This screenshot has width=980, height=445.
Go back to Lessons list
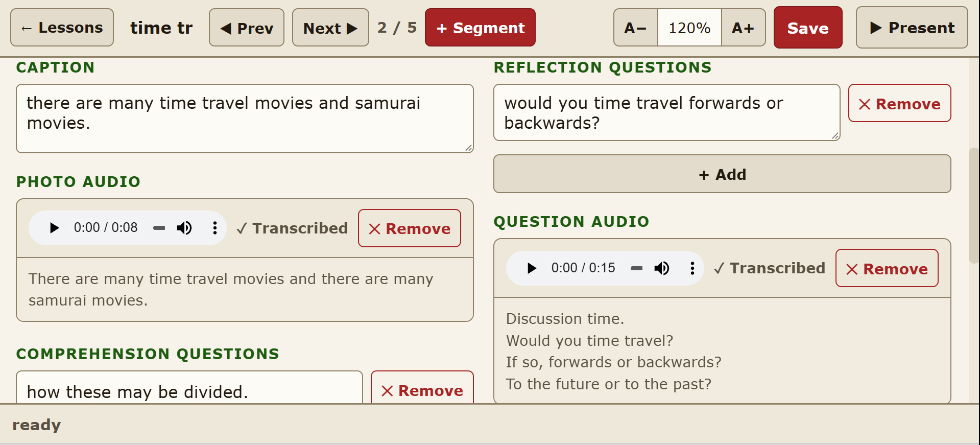[62, 28]
